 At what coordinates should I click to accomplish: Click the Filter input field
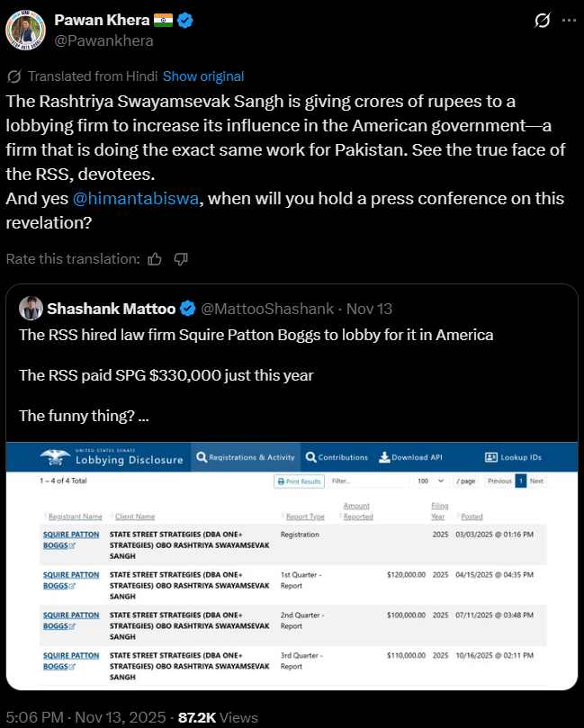click(x=367, y=481)
